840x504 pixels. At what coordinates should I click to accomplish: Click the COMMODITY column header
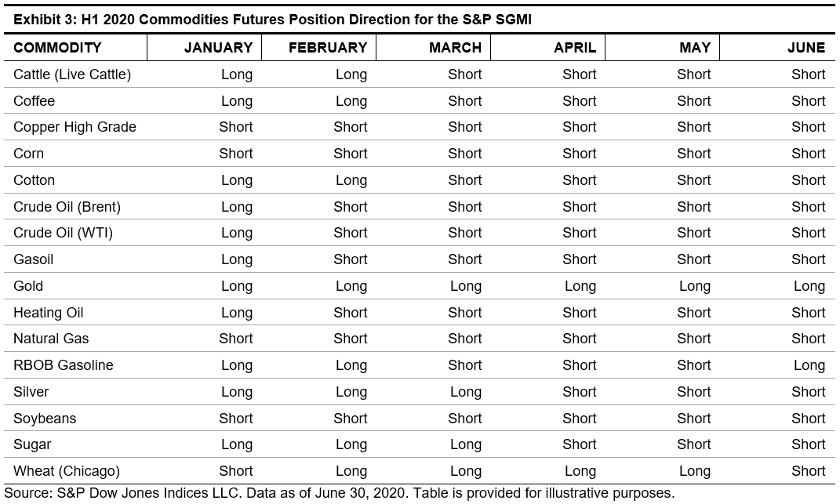click(x=57, y=48)
